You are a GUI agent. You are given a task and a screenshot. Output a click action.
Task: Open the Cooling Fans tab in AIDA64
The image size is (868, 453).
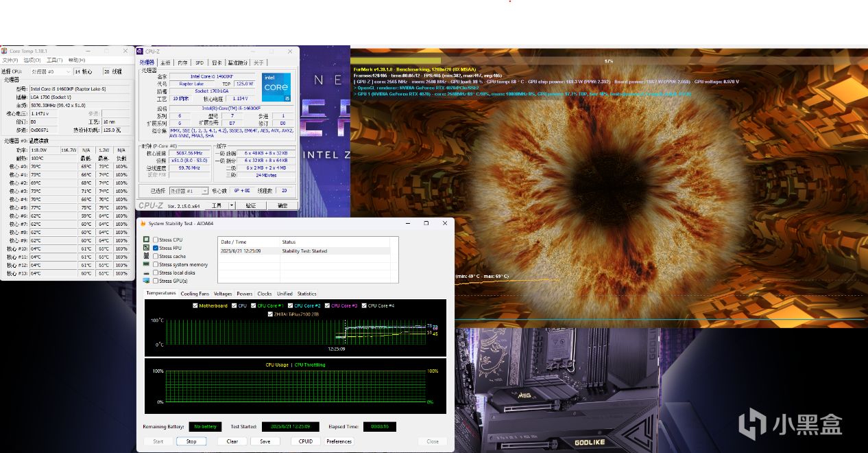coord(195,294)
